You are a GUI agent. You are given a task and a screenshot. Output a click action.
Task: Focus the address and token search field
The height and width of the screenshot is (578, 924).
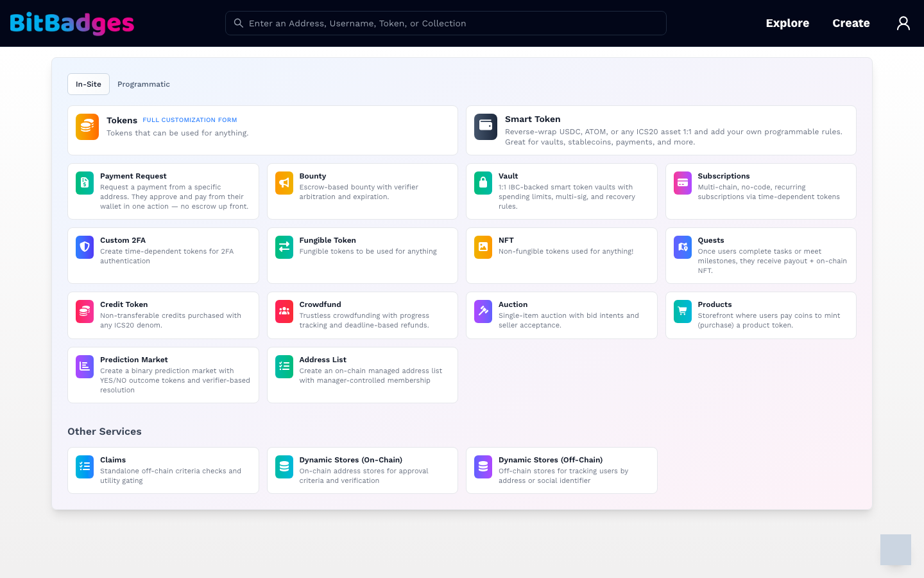point(446,23)
